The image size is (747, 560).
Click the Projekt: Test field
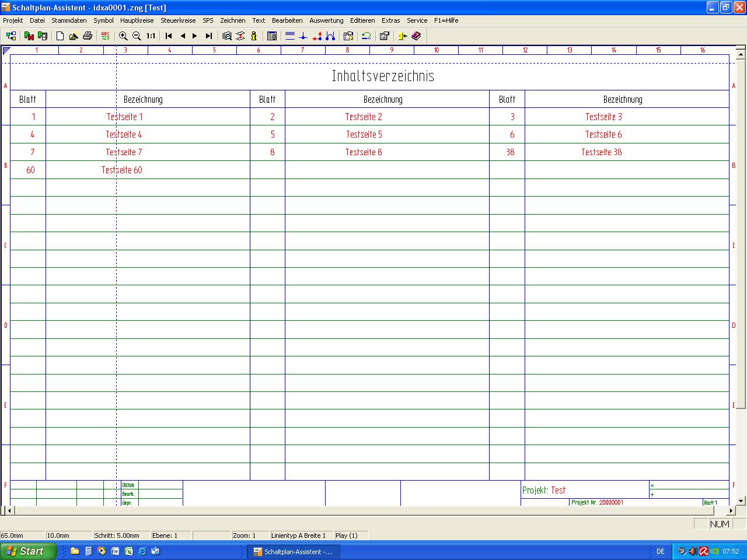pyautogui.click(x=544, y=490)
